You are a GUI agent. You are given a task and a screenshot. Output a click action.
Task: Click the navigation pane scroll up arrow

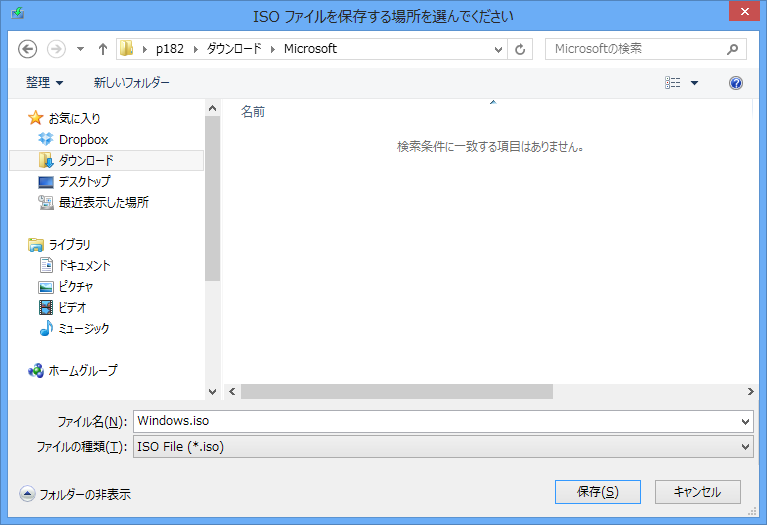[x=212, y=108]
